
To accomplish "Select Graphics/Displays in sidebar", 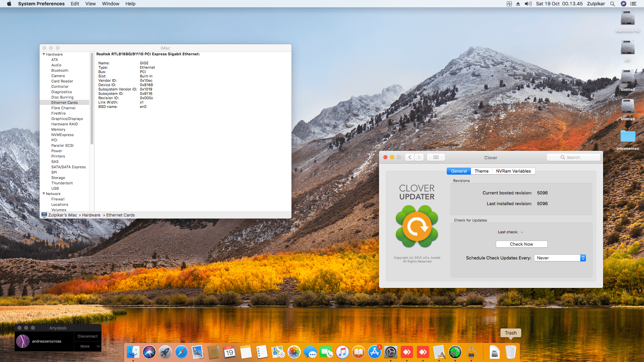I will click(x=67, y=119).
